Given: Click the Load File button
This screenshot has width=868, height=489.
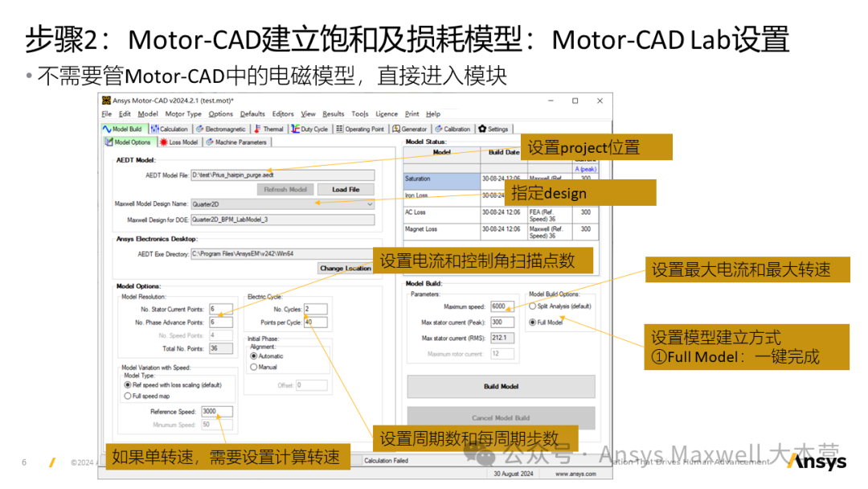Looking at the screenshot, I should [x=346, y=189].
